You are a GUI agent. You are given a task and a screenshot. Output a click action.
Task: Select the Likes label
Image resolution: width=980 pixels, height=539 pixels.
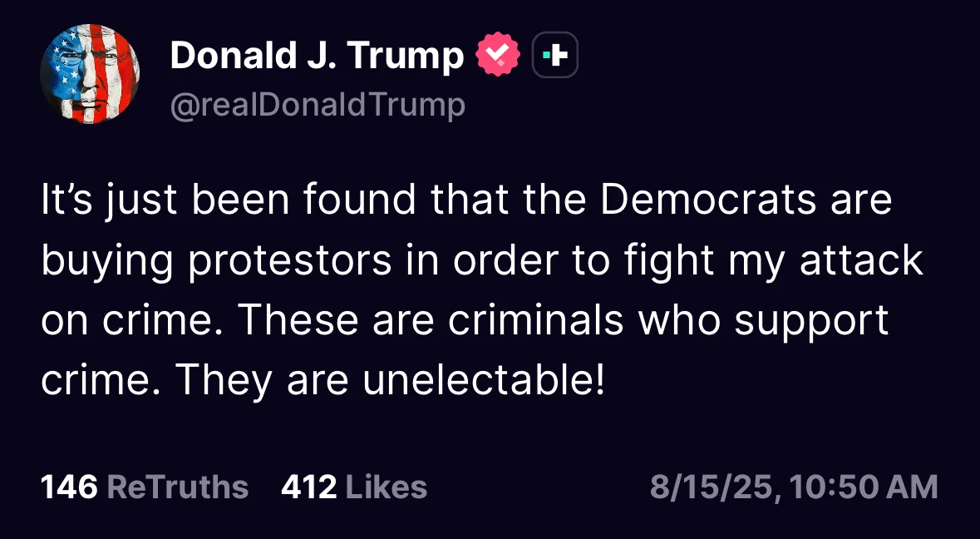click(387, 487)
